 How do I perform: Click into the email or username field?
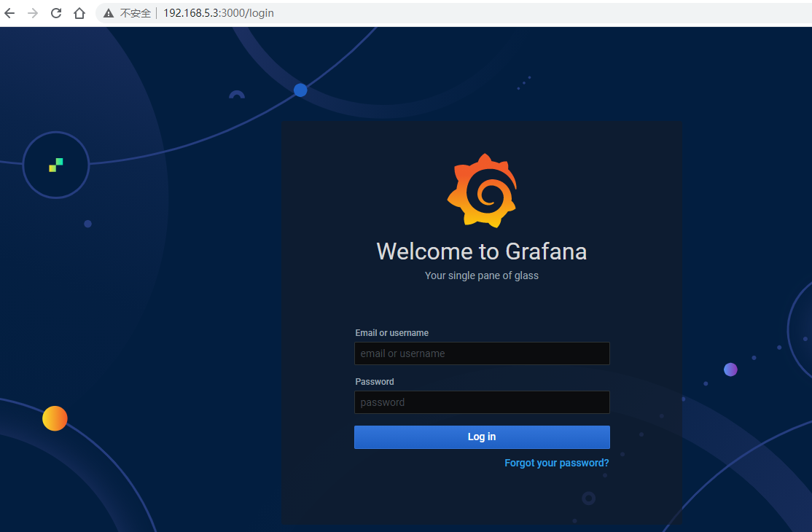482,353
